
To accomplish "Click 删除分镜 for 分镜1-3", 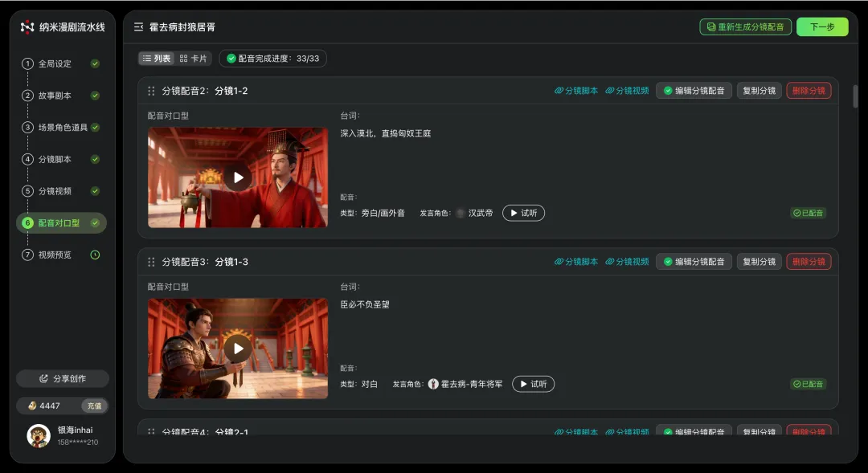I will (809, 262).
